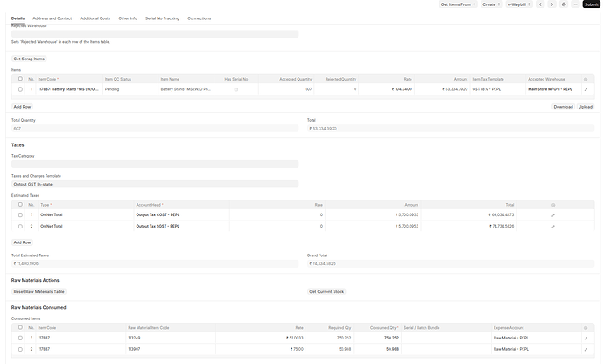Viewport: 604px width, 364px height.
Task: Open the Serial No Tracking tab
Action: (x=162, y=17)
